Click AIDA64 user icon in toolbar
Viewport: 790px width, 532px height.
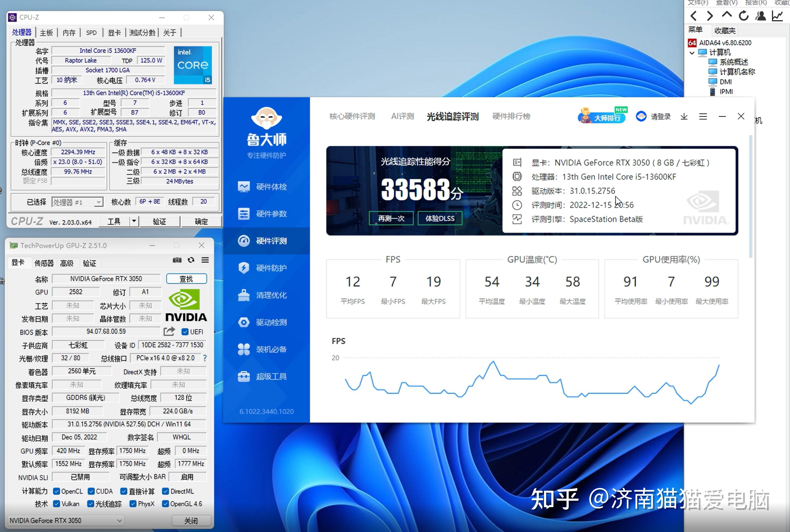760,16
